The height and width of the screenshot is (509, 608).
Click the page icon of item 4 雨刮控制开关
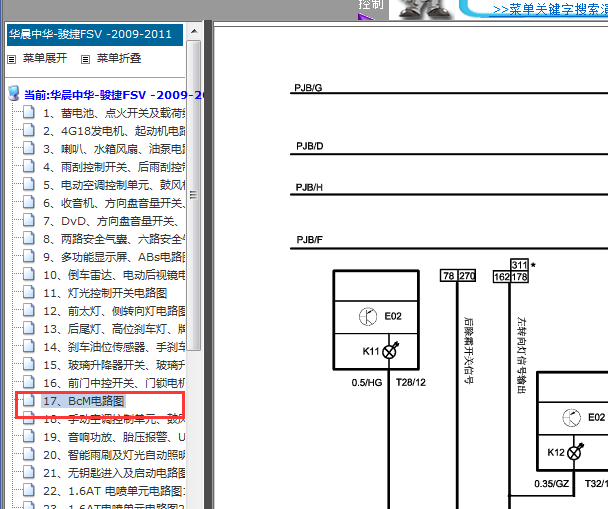coord(29,166)
